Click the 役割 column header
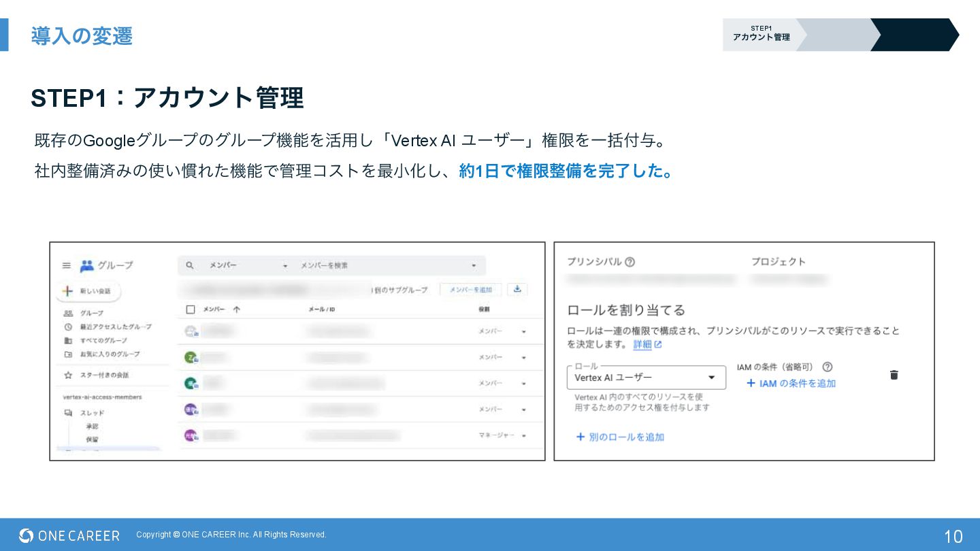 click(483, 310)
